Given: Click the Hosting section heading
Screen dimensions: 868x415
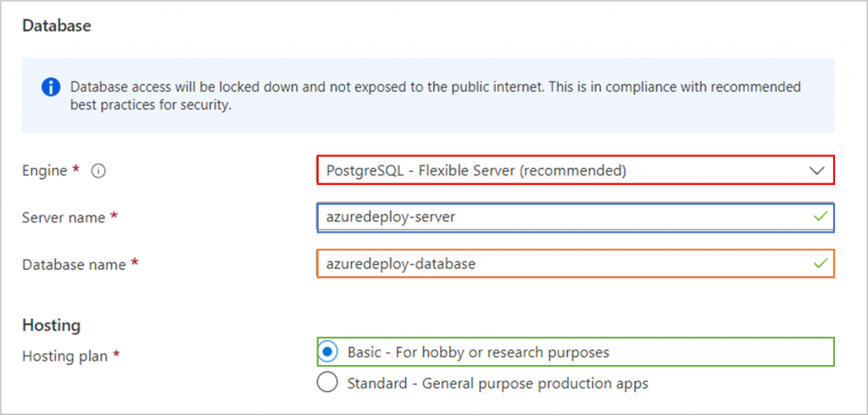Looking at the screenshot, I should [52, 326].
